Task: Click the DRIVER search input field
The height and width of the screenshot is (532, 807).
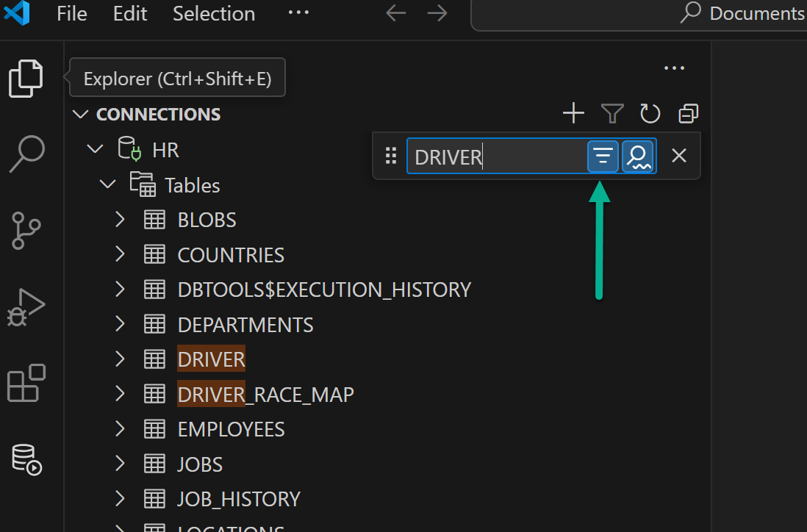Action: (496, 157)
